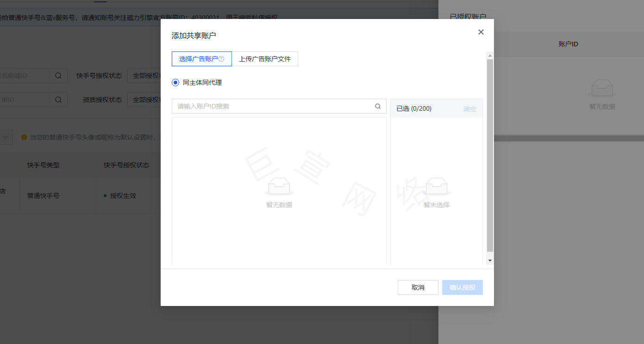The height and width of the screenshot is (344, 644).
Task: Click search icon beside 名称或ID field
Action: [x=58, y=76]
